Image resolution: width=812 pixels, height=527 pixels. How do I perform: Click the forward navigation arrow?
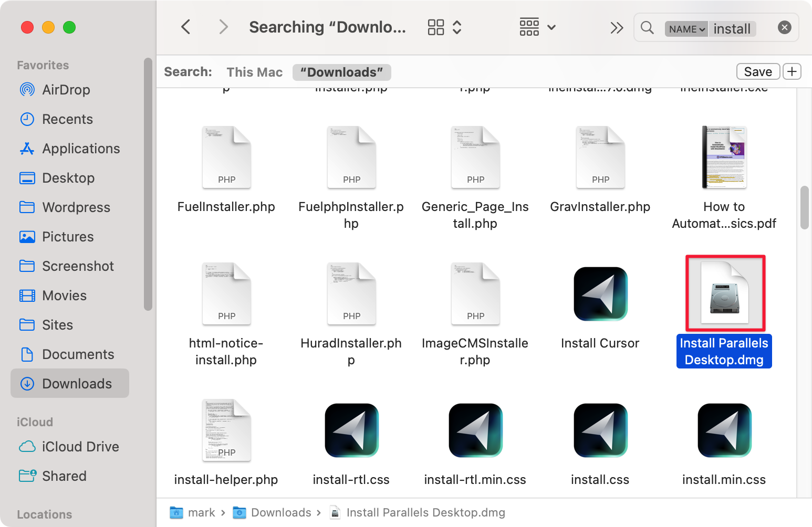pyautogui.click(x=223, y=27)
